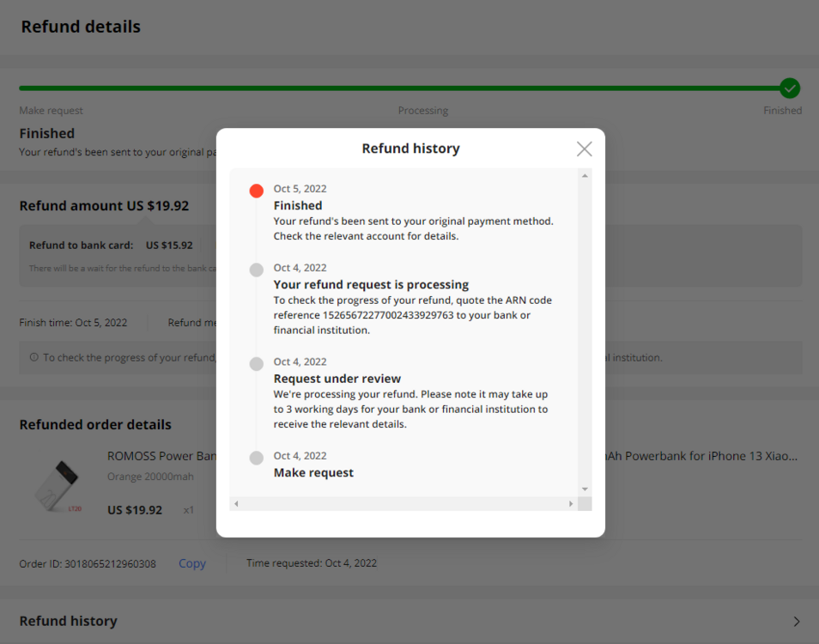Copy the order ID
819x644 pixels.
[191, 563]
